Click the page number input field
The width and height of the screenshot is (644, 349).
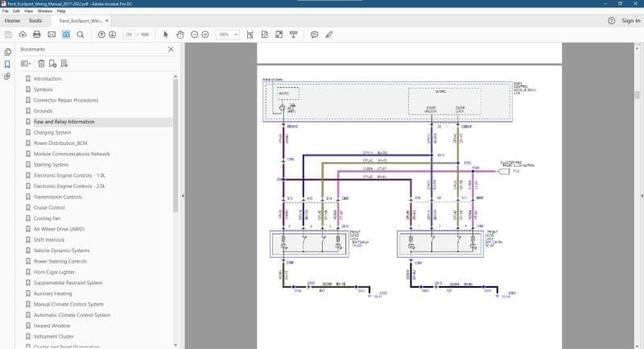129,35
